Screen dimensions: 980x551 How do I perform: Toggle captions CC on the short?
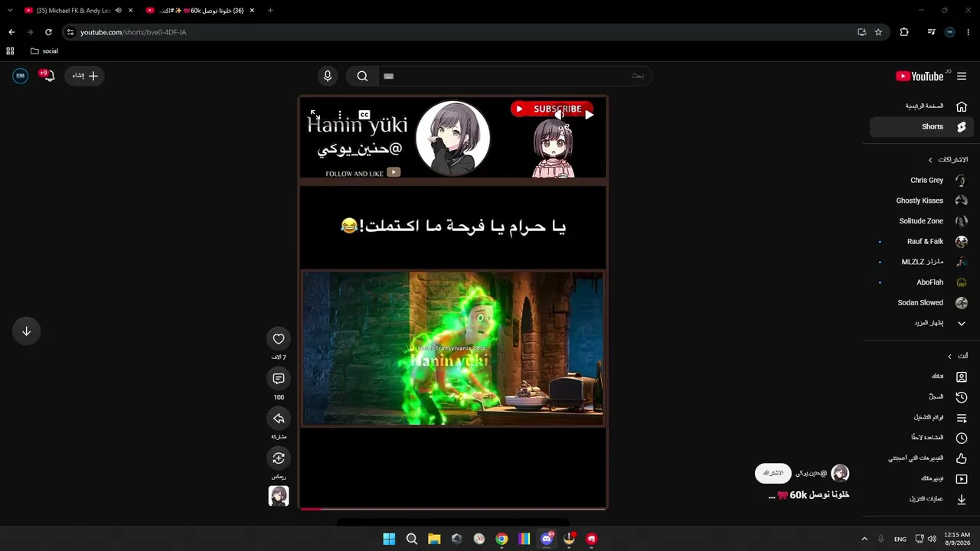click(364, 115)
